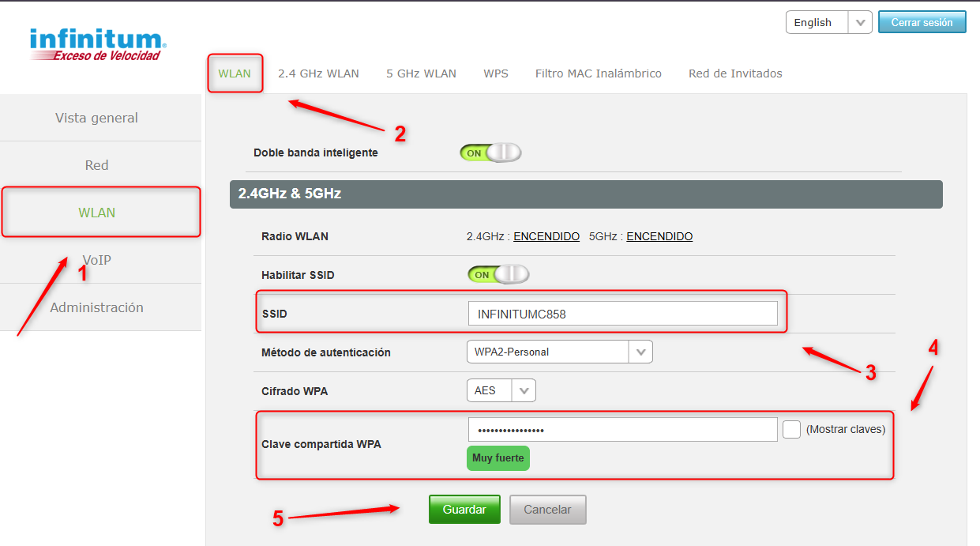This screenshot has height=546, width=980.
Task: Go to Red de Invitados tab
Action: click(735, 73)
